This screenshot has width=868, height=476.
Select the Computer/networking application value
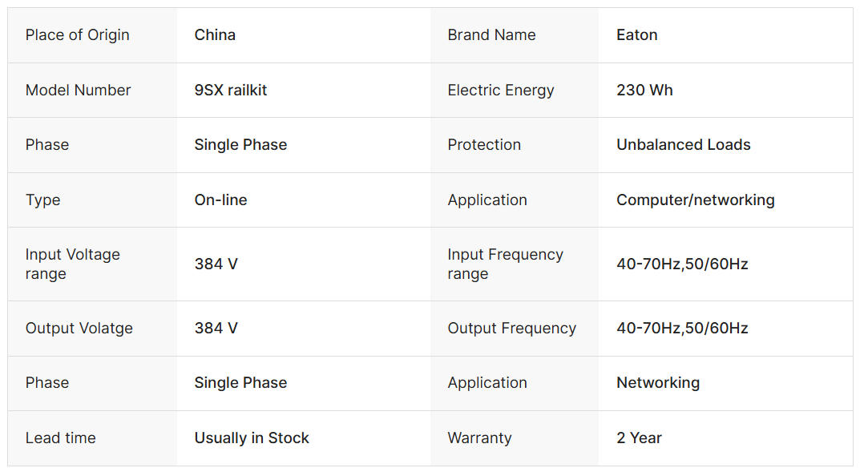coord(696,200)
